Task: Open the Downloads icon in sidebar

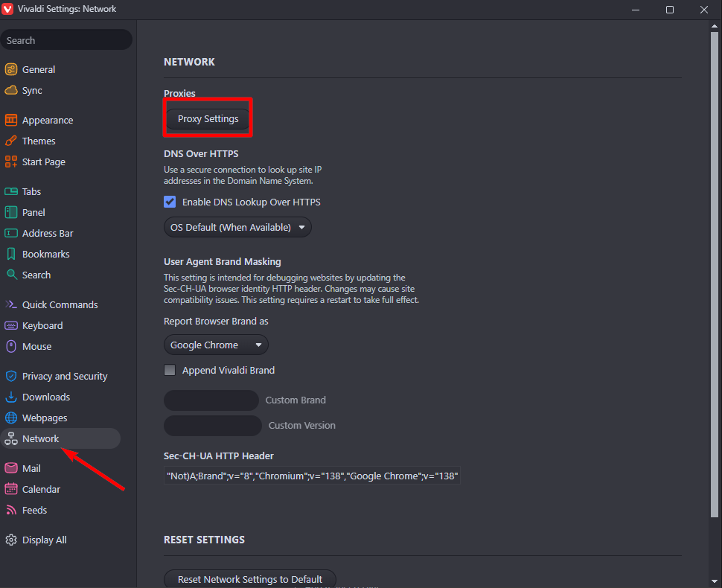Action: point(11,397)
